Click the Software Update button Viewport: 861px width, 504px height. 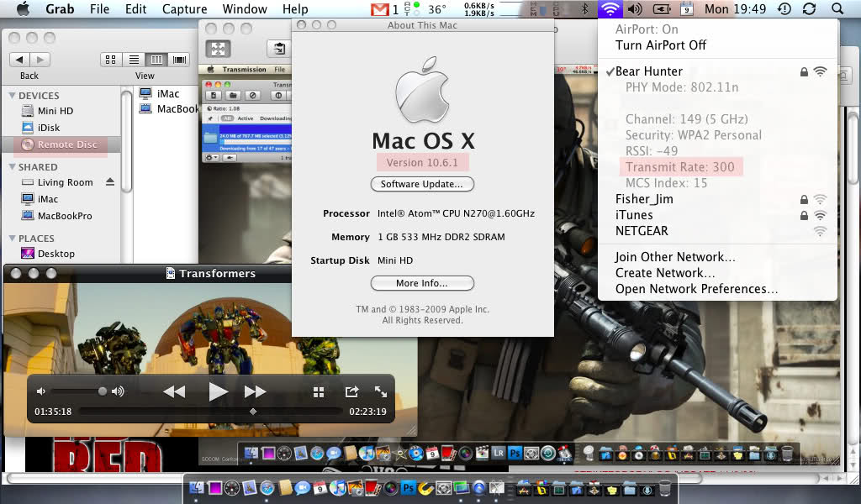pyautogui.click(x=422, y=184)
